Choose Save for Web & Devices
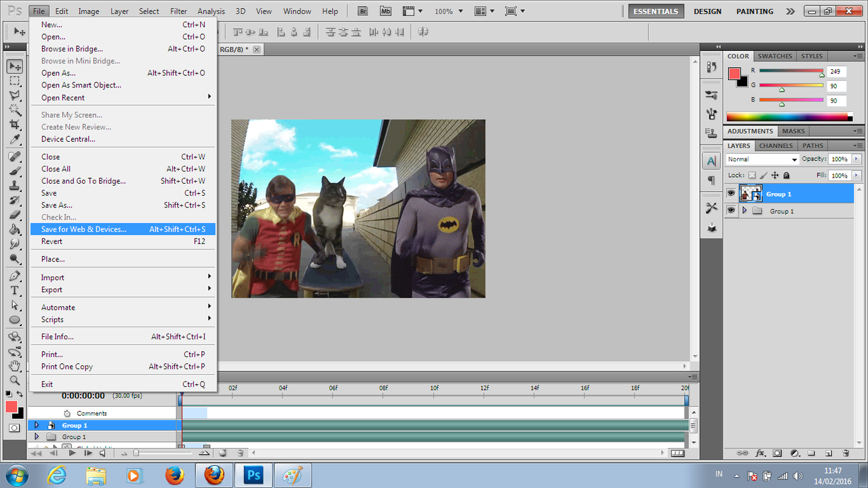868x488 pixels. 123,229
